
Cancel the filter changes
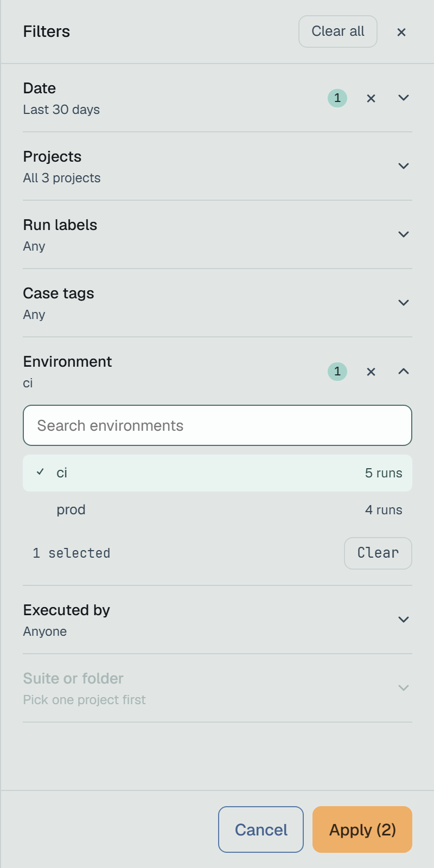[x=261, y=829]
